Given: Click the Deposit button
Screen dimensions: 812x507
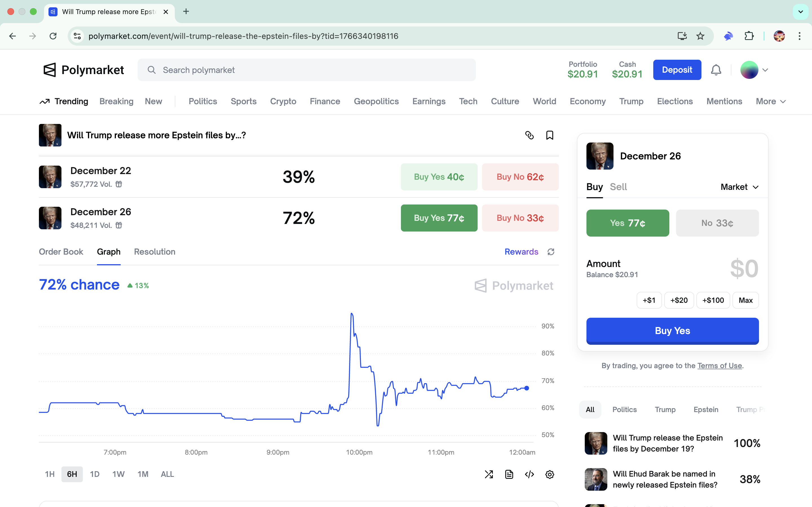Looking at the screenshot, I should click(677, 70).
